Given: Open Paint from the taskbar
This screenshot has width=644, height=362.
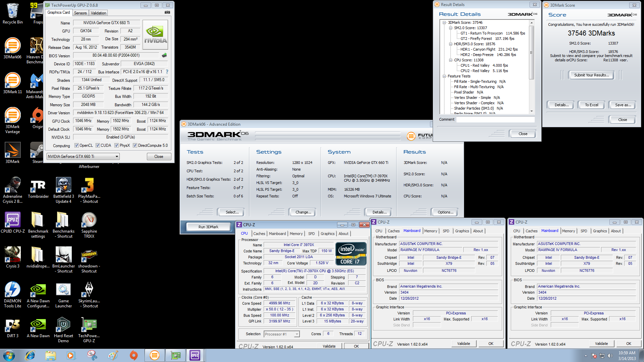Looking at the screenshot, I should tap(113, 355).
